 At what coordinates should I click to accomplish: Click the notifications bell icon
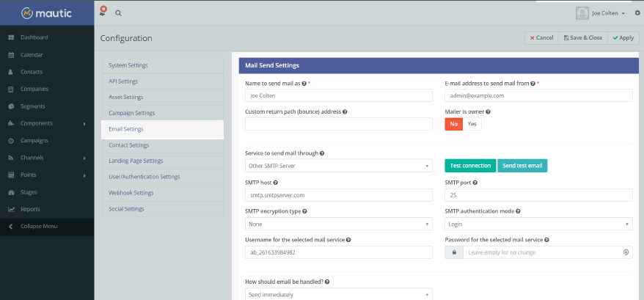(x=103, y=12)
